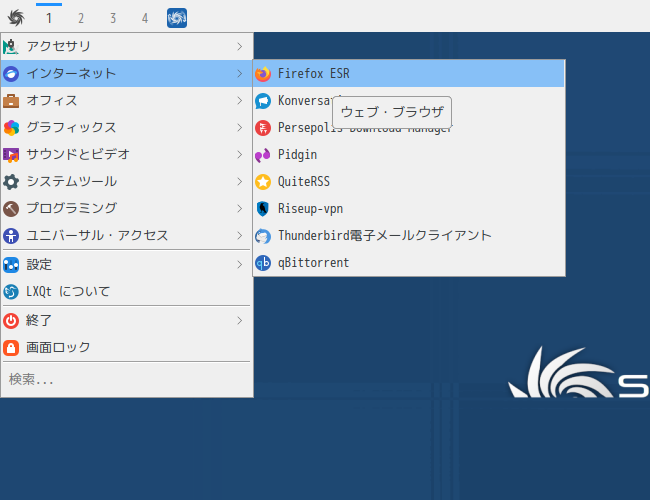Screen dimensions: 650x500
Task: Click the 設定 label text
Action: pyautogui.click(x=39, y=265)
